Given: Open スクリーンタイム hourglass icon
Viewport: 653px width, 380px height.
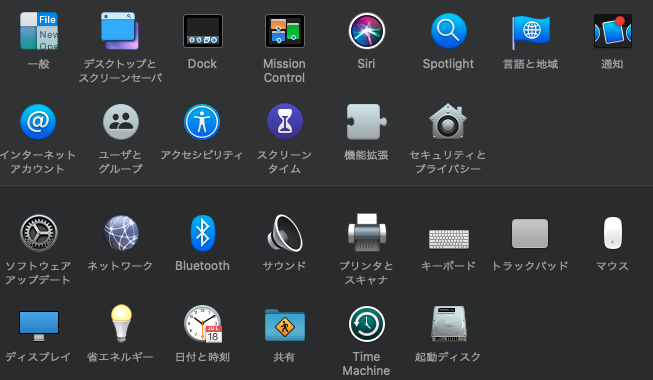Looking at the screenshot, I should (285, 122).
